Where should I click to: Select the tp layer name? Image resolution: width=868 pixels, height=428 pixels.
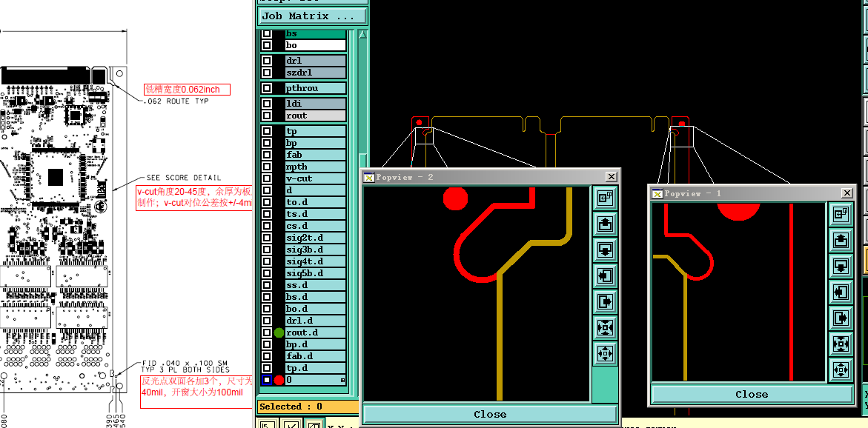pyautogui.click(x=316, y=132)
